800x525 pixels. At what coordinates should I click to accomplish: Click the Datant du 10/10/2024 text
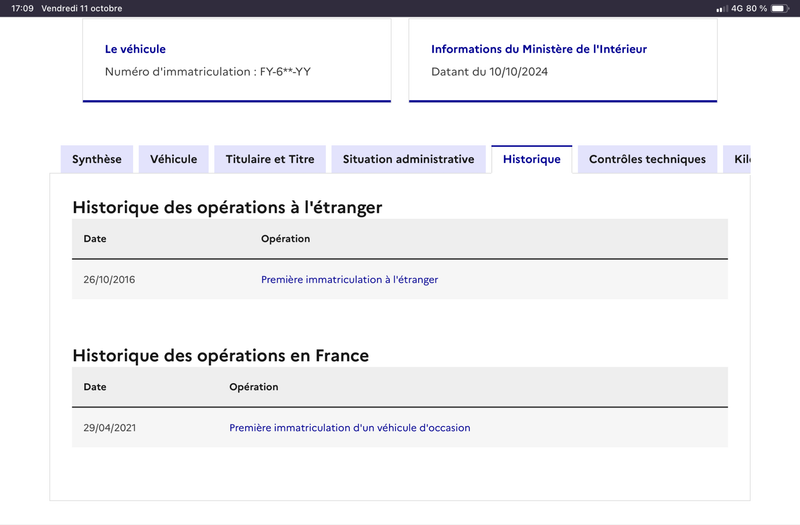coord(489,71)
